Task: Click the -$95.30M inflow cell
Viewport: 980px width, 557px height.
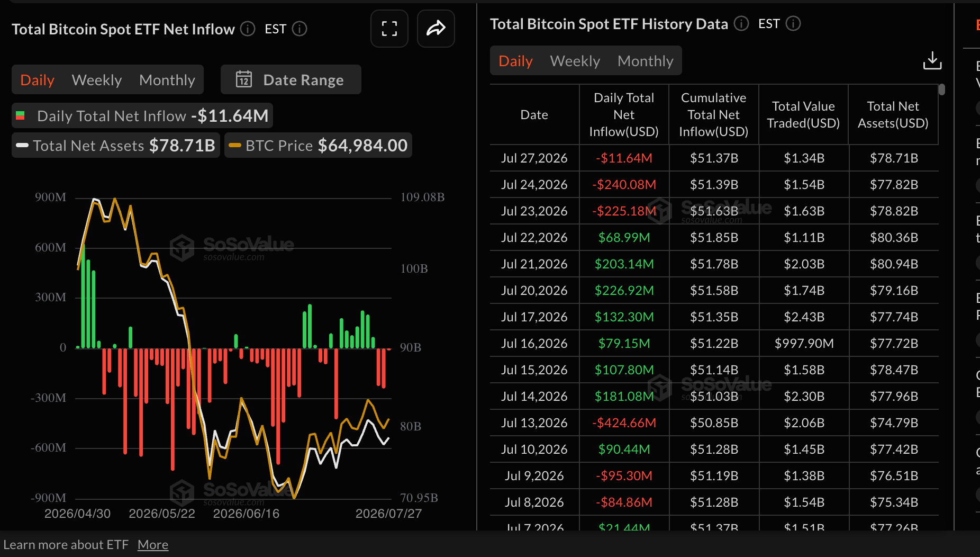Action: point(624,475)
